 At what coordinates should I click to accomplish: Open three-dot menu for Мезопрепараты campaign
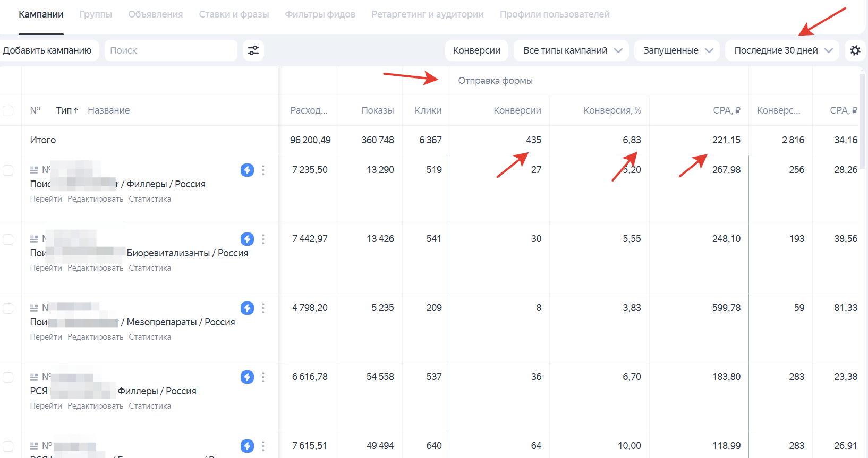point(263,308)
